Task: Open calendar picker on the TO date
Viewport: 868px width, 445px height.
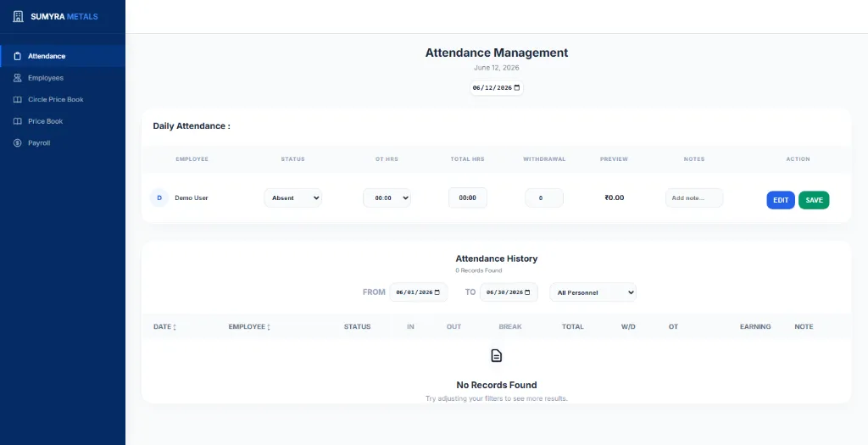Action: click(527, 292)
